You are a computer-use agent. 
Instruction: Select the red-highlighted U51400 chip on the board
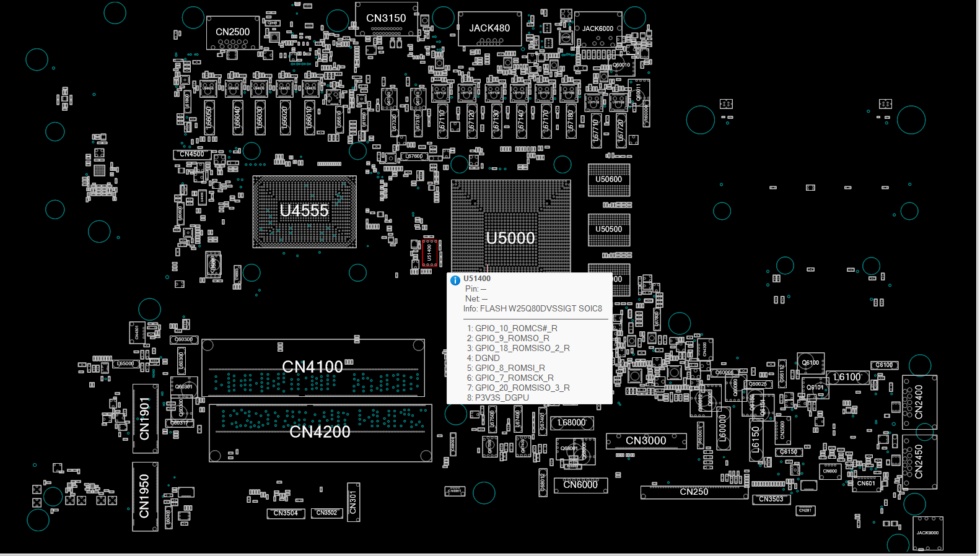(x=429, y=253)
